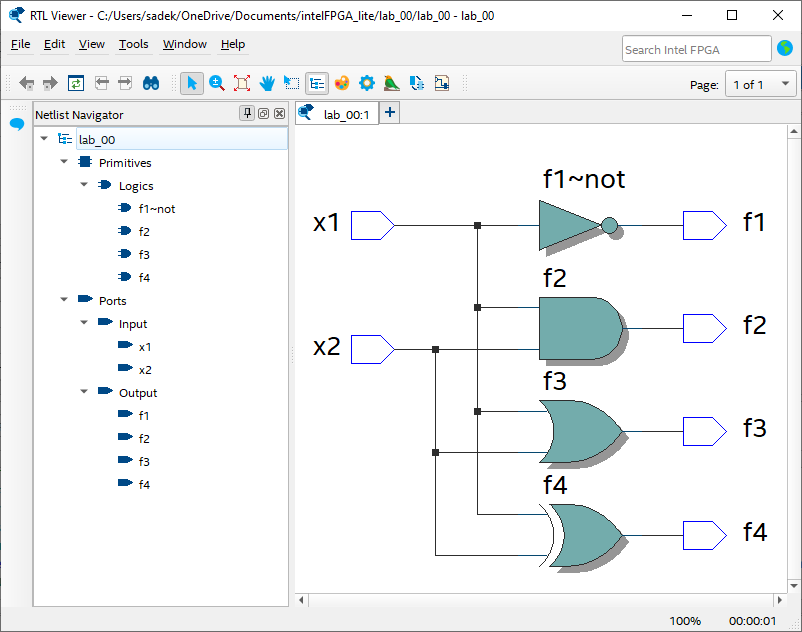
Task: Pin the Netlist Navigator panel
Action: tap(246, 114)
